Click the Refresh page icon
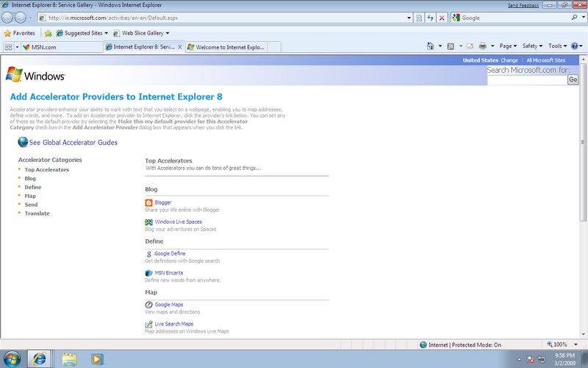The width and height of the screenshot is (588, 368). 430,18
